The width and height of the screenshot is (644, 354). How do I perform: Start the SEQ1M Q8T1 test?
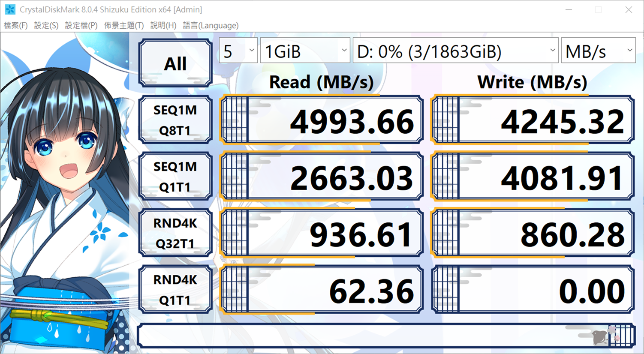coord(175,120)
